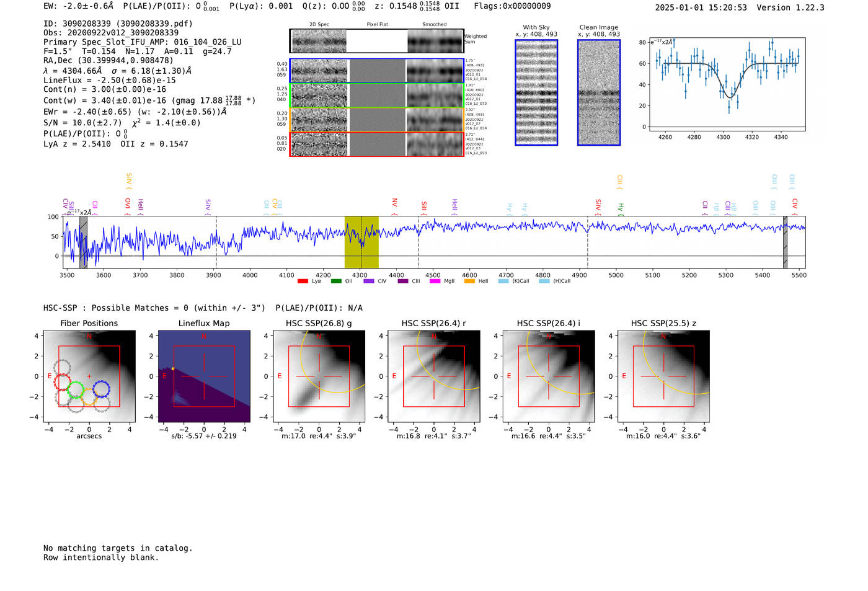The height and width of the screenshot is (591, 868).
Task: Click the '2D Spec' column header
Action: (319, 25)
